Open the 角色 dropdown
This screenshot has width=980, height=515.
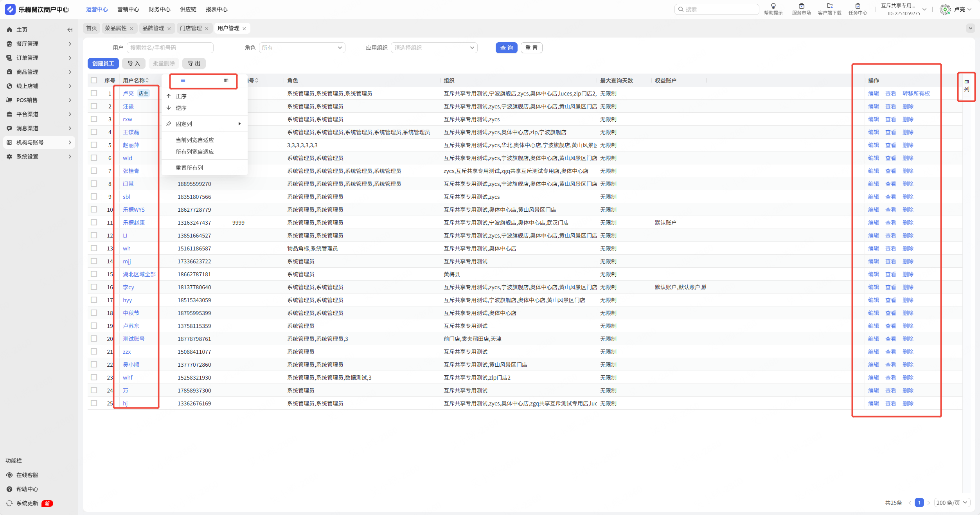[302, 48]
